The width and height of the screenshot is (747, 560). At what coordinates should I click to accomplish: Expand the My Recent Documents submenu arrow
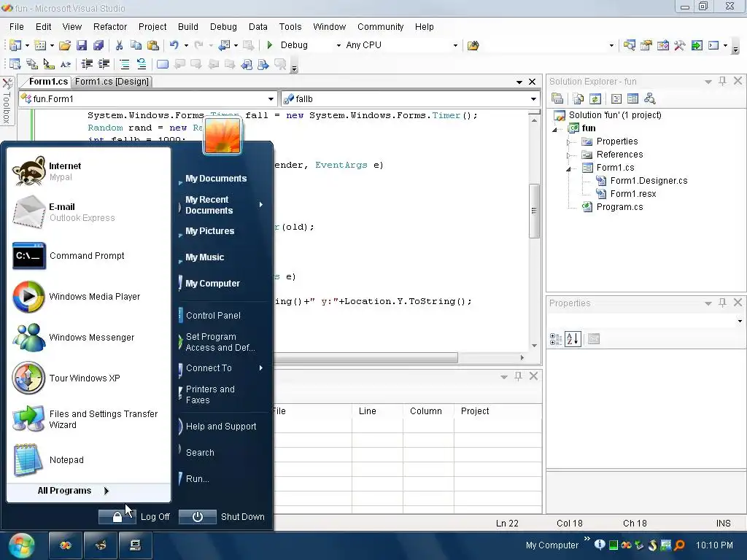coord(261,205)
